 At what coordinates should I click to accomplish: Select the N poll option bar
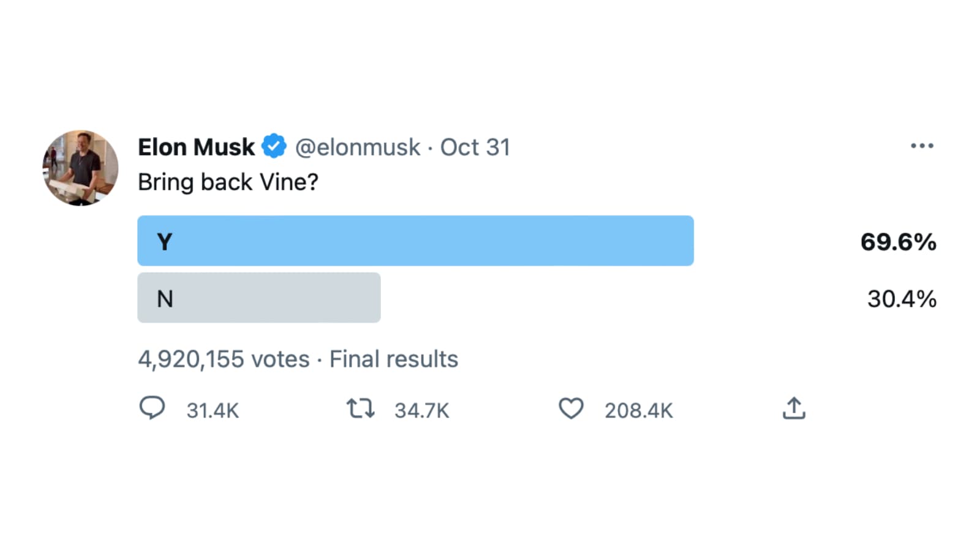(258, 298)
